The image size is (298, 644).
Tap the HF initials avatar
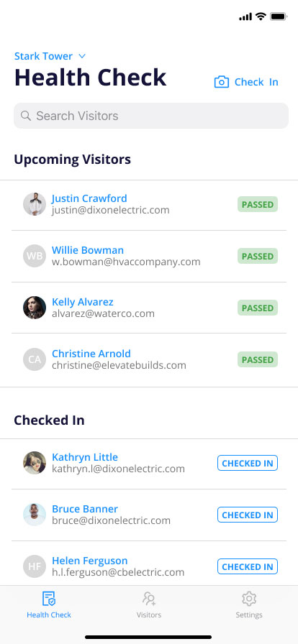35,566
